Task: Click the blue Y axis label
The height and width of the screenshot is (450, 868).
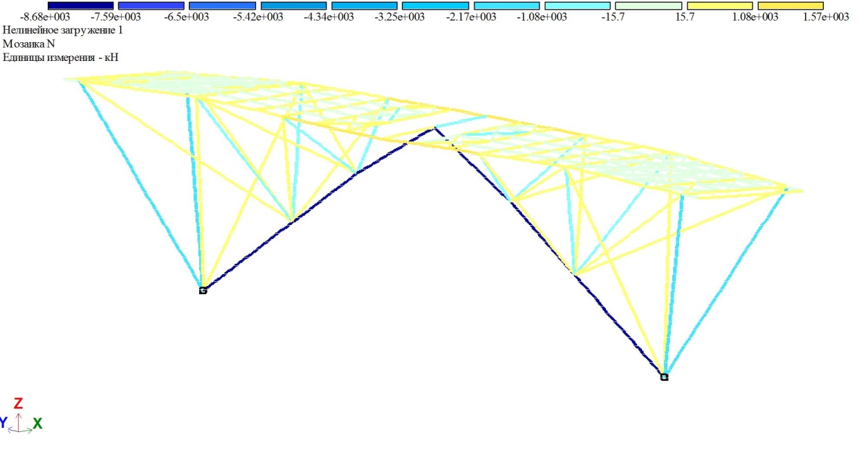Action: (3, 422)
